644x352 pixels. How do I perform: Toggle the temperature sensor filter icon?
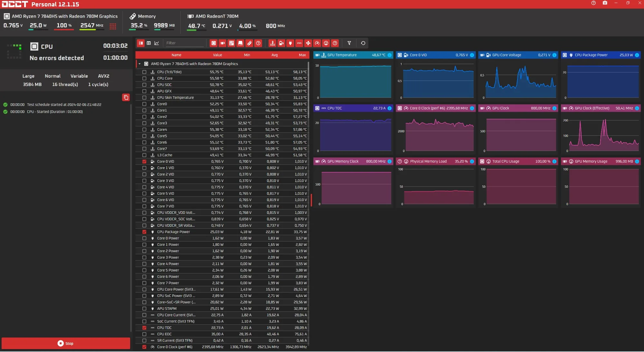point(272,43)
